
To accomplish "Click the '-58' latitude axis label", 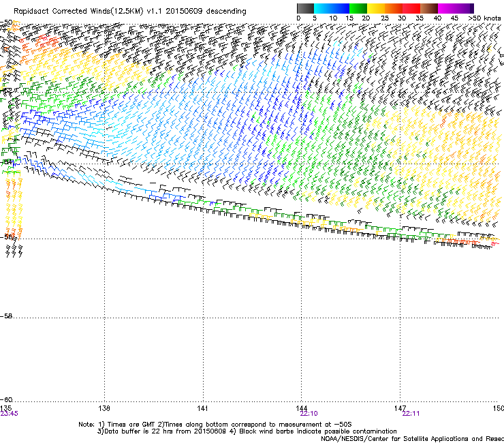I will (x=6, y=316).
